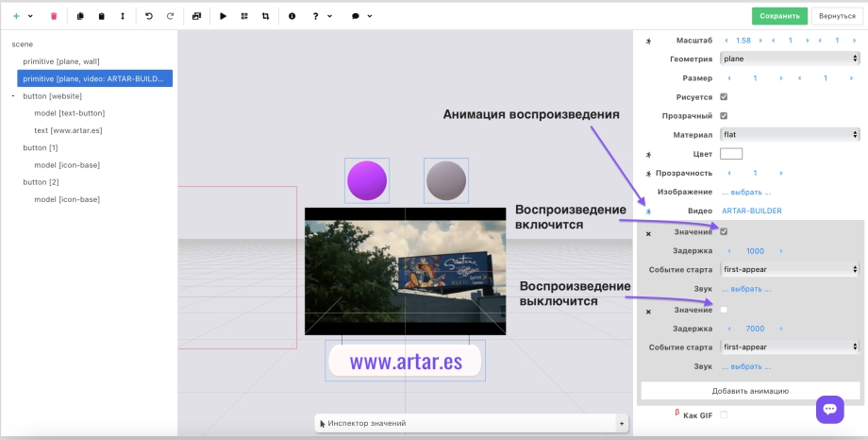
Task: Toggle the Прозрачный checkbox
Action: tap(724, 115)
